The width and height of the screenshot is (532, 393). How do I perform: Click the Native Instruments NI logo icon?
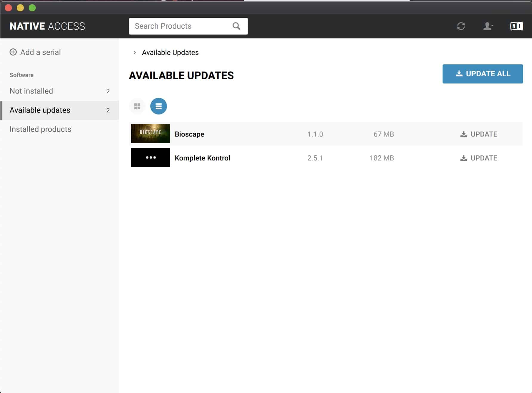point(516,26)
